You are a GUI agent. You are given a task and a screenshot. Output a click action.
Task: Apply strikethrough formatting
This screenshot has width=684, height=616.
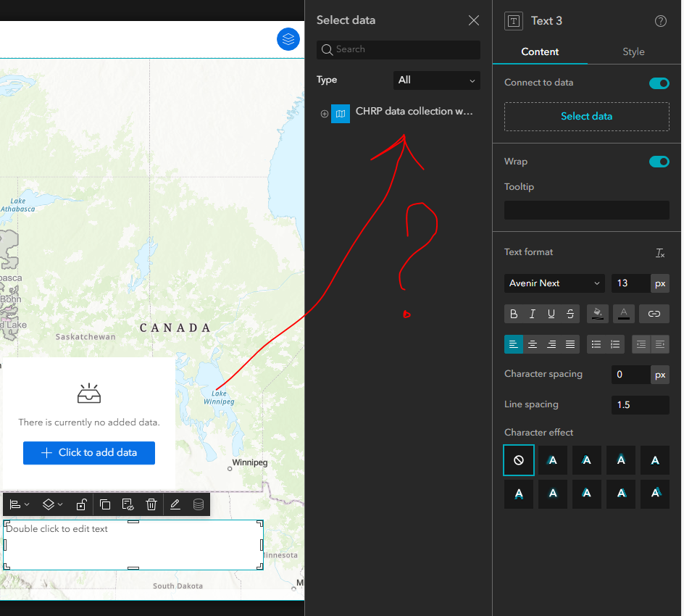570,314
